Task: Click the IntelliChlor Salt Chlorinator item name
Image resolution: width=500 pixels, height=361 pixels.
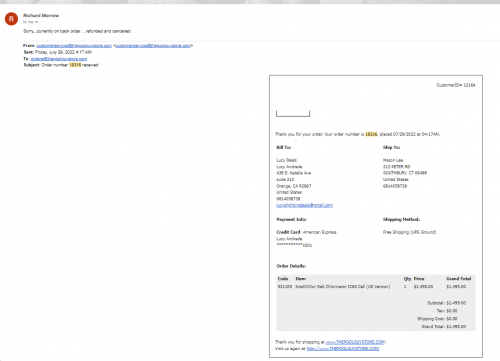Action: coord(343,287)
